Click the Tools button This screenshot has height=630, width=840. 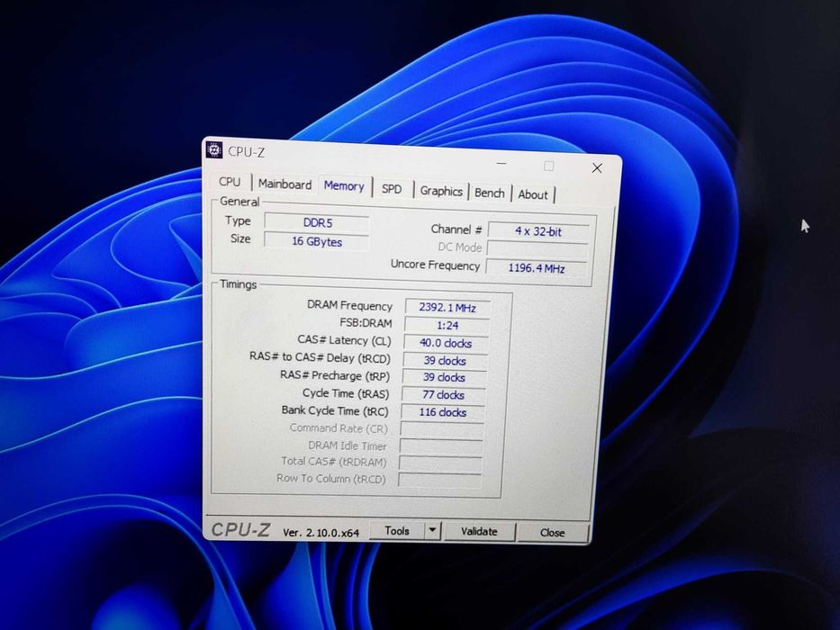click(x=397, y=530)
